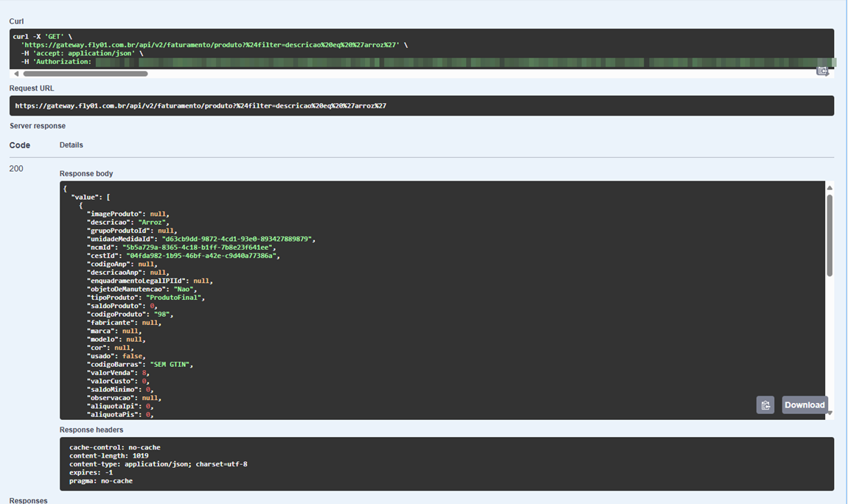Click the "imageProduto": null line
The height and width of the screenshot is (504, 848).
click(x=128, y=214)
